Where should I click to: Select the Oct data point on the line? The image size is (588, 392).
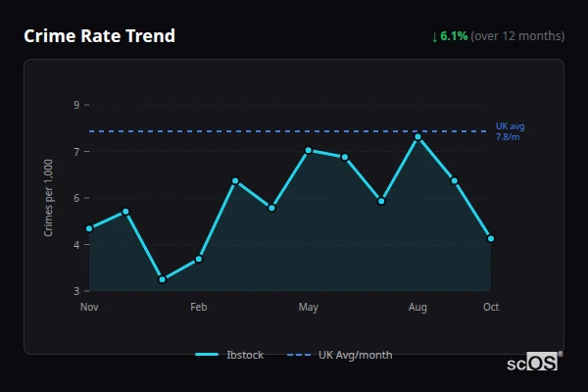(x=491, y=238)
